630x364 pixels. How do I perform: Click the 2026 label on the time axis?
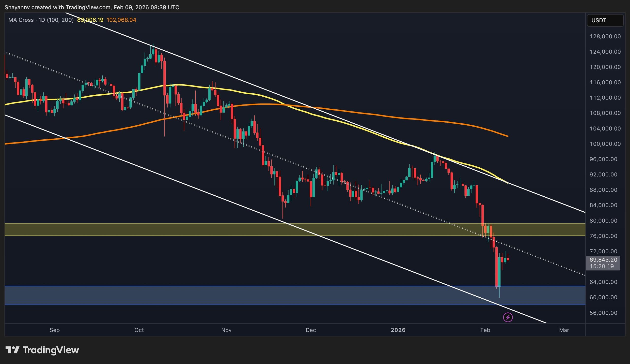click(x=398, y=330)
